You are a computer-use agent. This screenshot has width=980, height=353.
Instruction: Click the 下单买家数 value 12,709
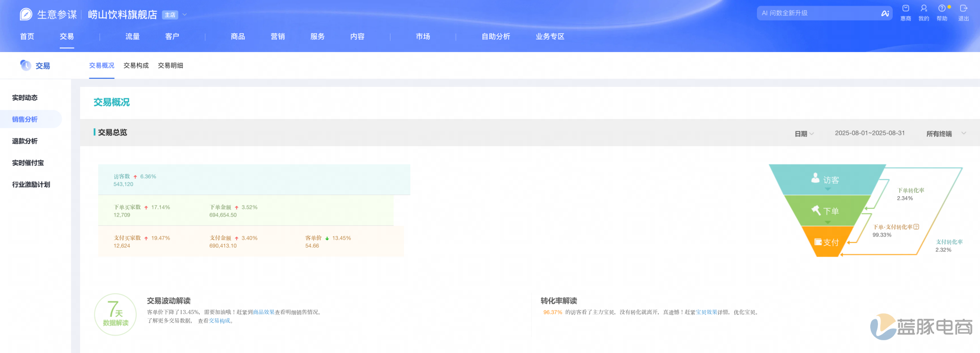click(x=121, y=215)
